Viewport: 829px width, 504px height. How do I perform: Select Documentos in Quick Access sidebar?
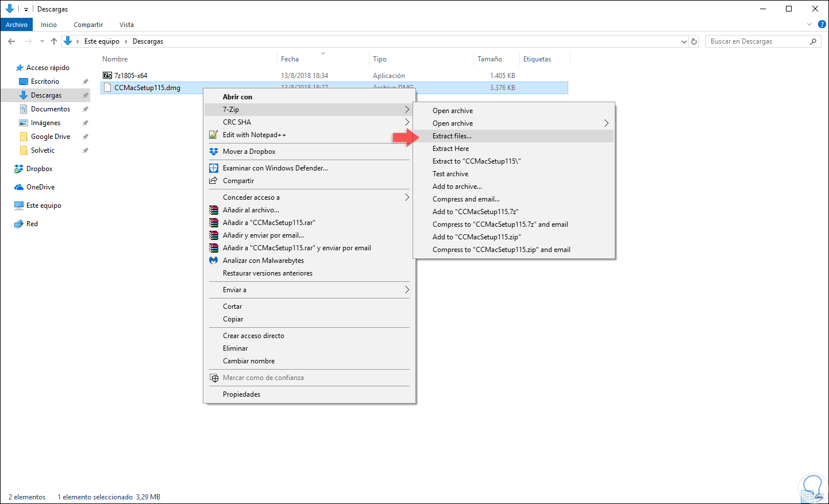click(x=51, y=109)
